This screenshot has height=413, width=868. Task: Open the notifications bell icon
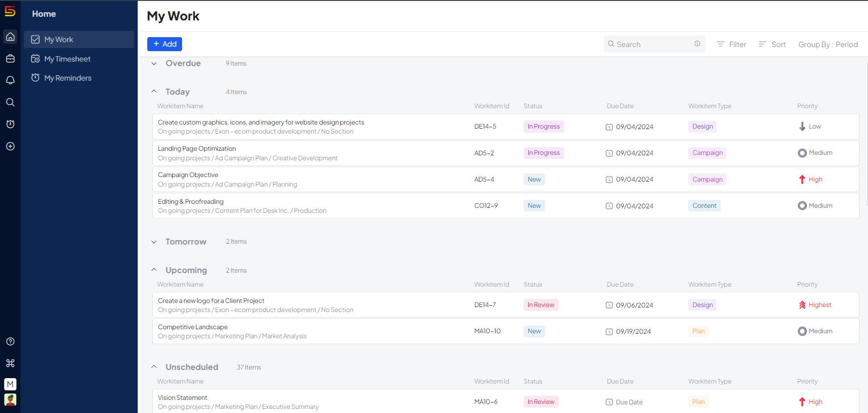(10, 80)
